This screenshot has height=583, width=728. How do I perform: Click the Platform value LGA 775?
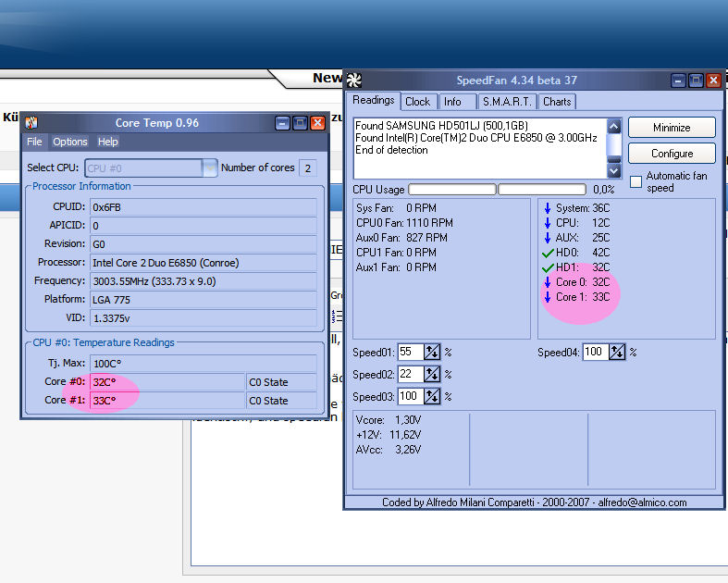click(204, 300)
